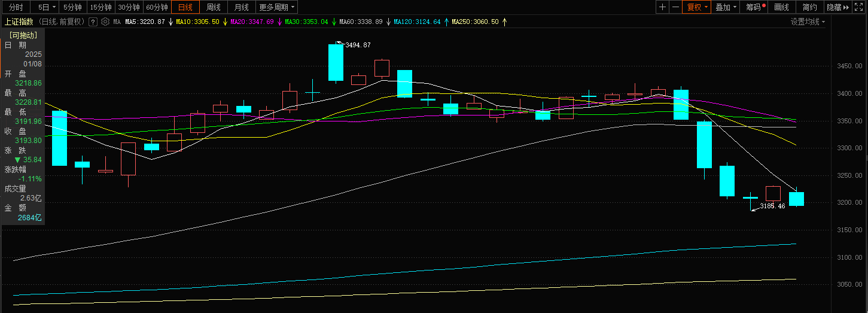Image resolution: width=868 pixels, height=313 pixels.
Task: Click the candlestick marked 3494.87 high
Action: [336, 63]
